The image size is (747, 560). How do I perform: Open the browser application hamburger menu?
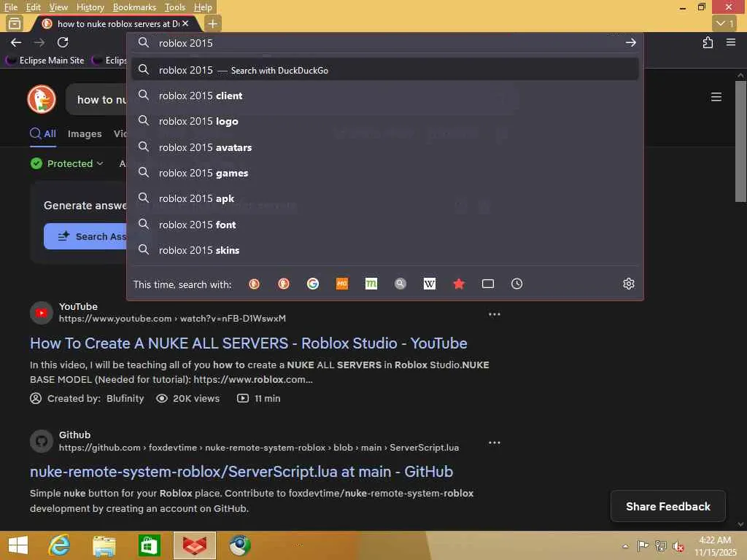(731, 42)
